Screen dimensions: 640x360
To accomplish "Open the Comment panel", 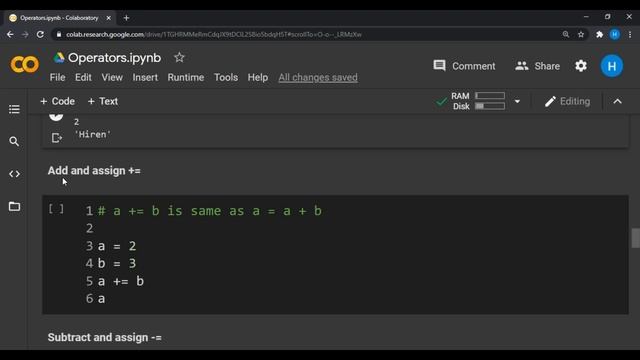I will [464, 66].
